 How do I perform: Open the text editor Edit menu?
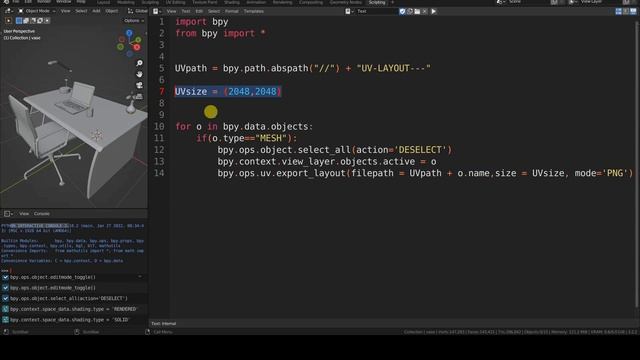(x=199, y=11)
